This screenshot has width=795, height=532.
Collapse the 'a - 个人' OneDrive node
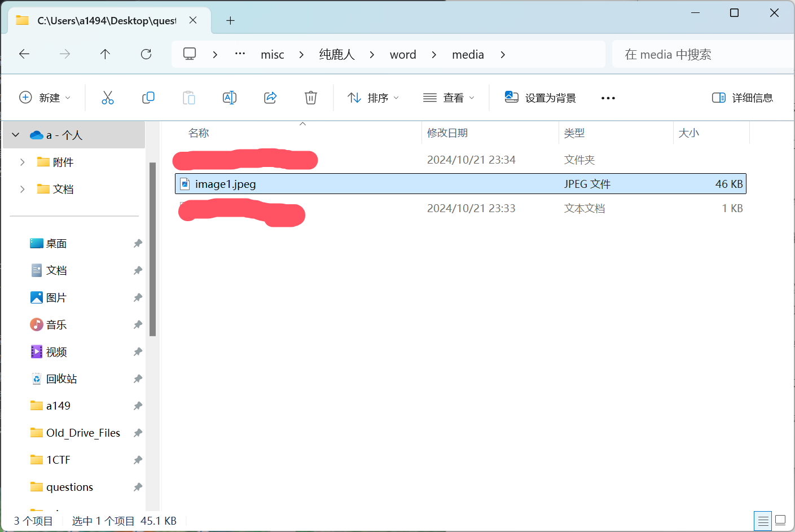tap(16, 135)
